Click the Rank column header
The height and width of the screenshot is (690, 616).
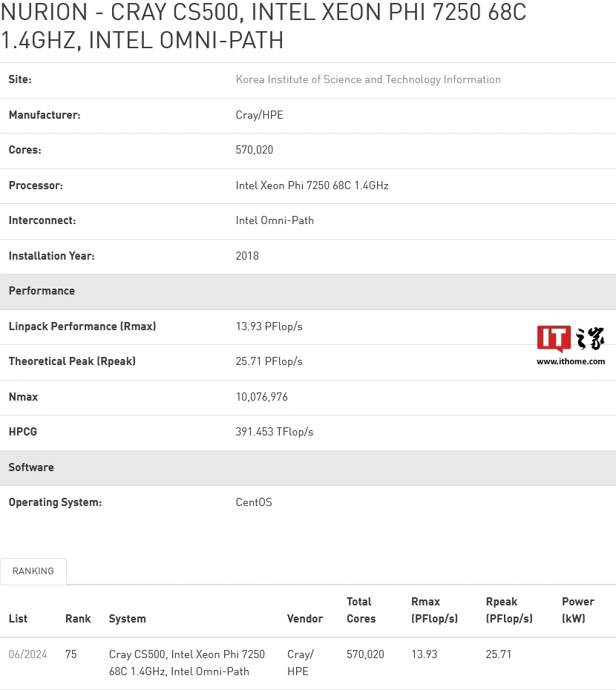coord(78,619)
